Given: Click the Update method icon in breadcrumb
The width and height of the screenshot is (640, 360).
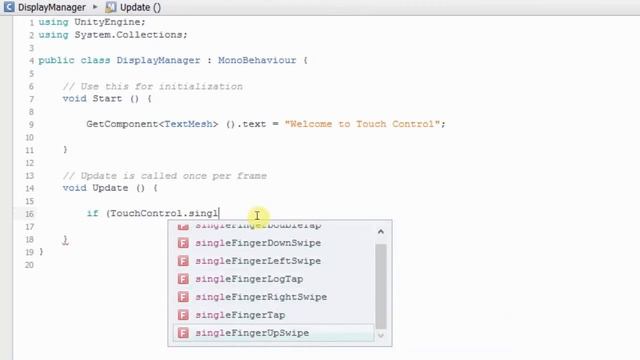Looking at the screenshot, I should [x=111, y=7].
